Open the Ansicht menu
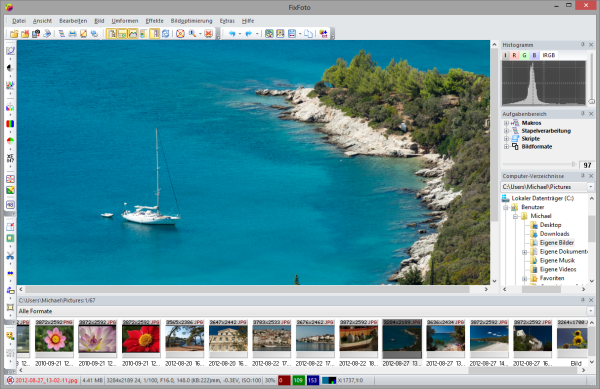 tap(42, 21)
